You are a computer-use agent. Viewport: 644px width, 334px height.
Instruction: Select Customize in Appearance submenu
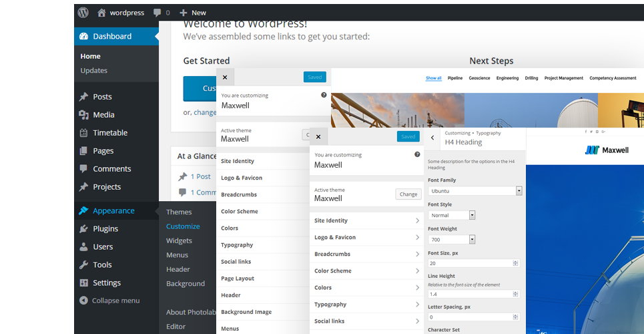[183, 226]
